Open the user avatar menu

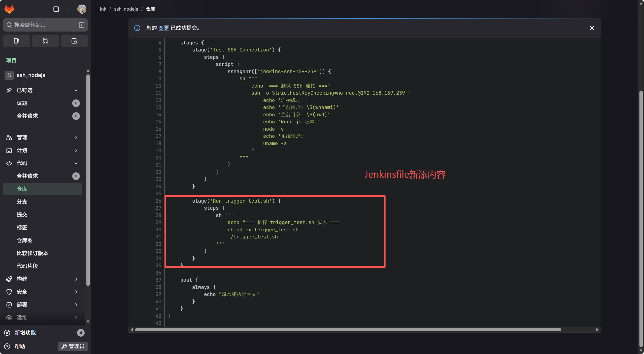(82, 9)
